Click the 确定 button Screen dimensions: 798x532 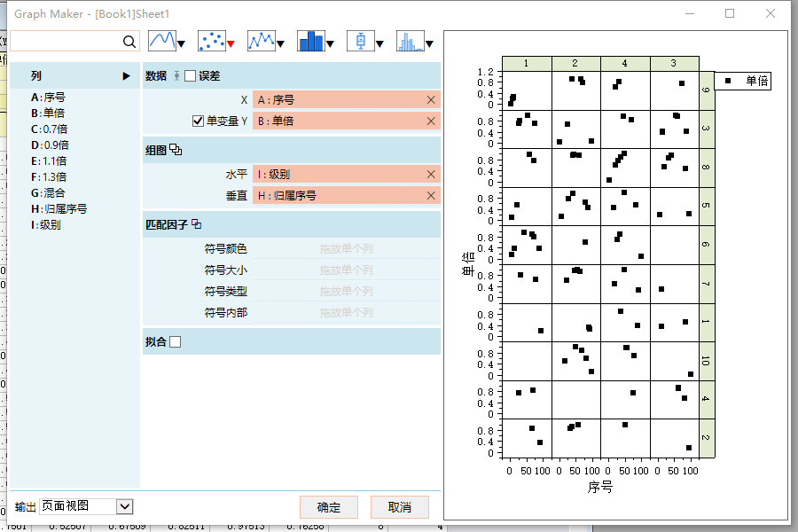click(329, 507)
